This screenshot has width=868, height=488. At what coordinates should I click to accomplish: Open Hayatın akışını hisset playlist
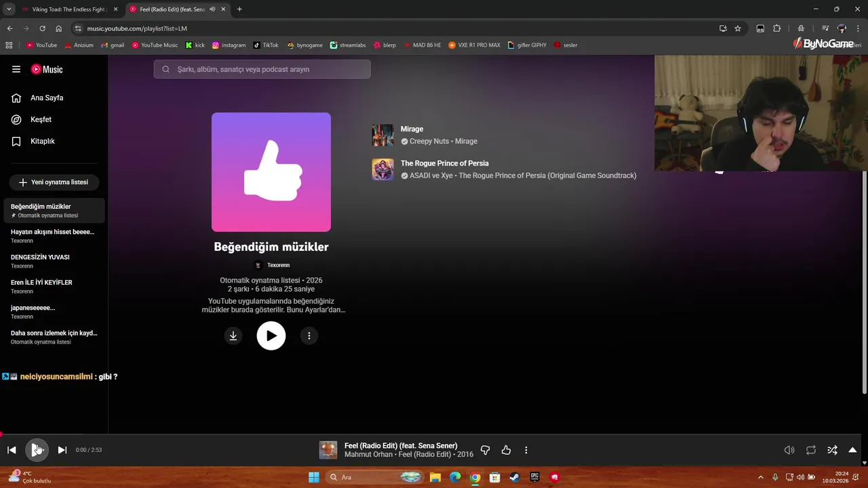pyautogui.click(x=54, y=236)
